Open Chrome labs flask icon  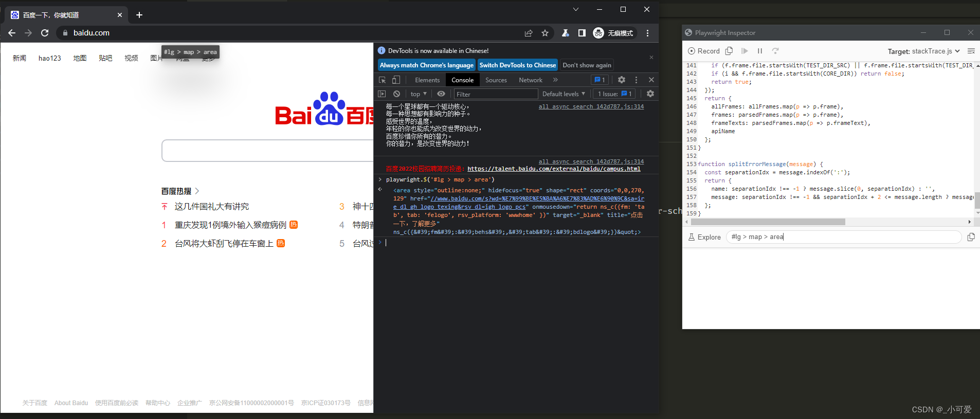565,33
